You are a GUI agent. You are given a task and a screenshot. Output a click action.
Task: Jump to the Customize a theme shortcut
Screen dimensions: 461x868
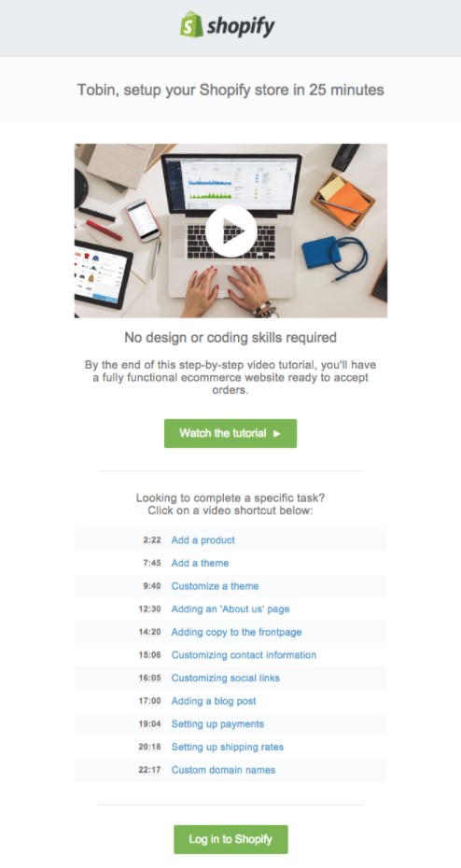[215, 586]
